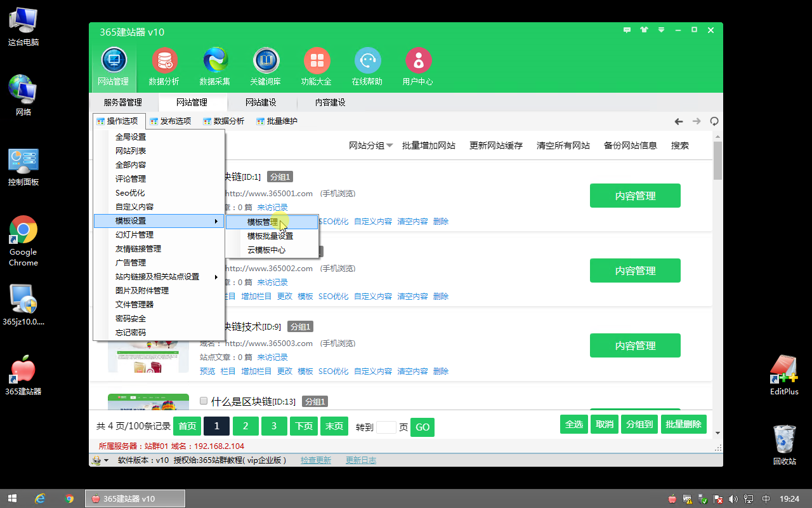Click the GO page jump button

pos(422,427)
